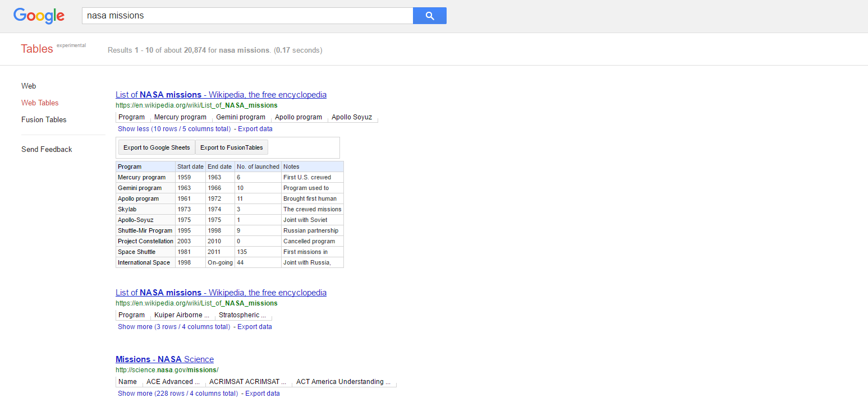Click Export data under second Wikipedia result
The height and width of the screenshot is (407, 868).
[x=254, y=327]
